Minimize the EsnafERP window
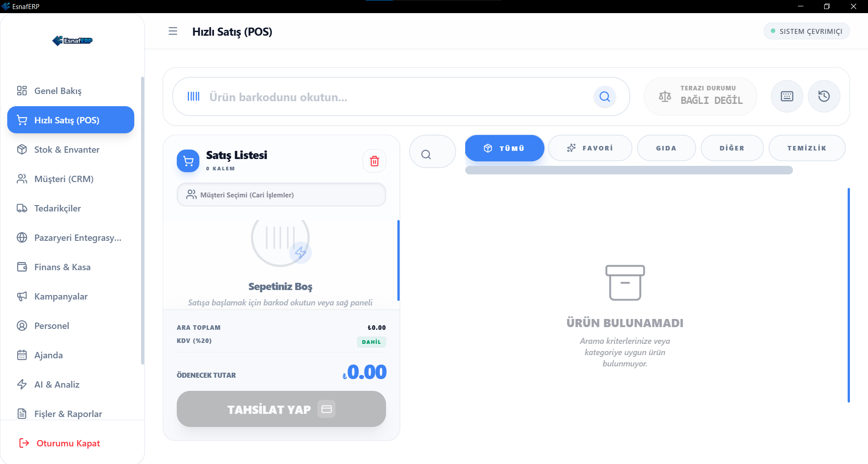The width and height of the screenshot is (868, 464). 801,6
